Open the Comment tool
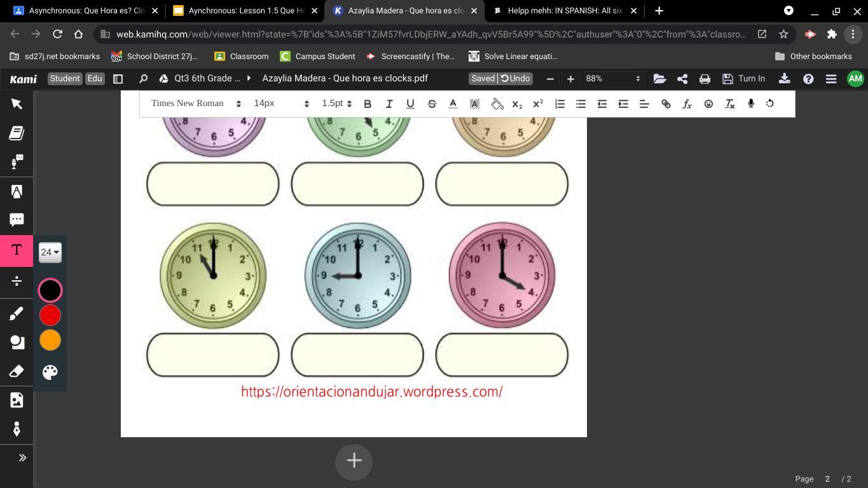 (x=17, y=220)
